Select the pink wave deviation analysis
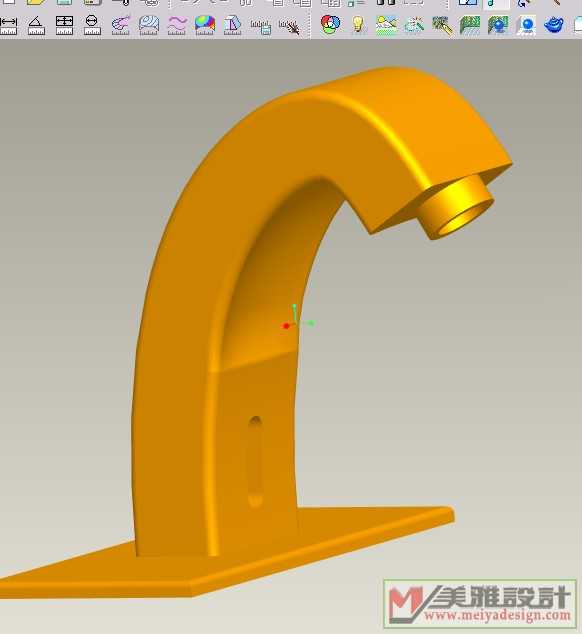Image resolution: width=582 pixels, height=634 pixels. point(177,25)
